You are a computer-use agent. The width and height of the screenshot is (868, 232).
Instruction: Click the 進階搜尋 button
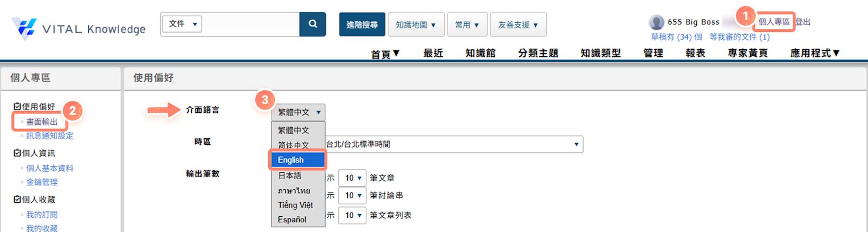pyautogui.click(x=362, y=24)
